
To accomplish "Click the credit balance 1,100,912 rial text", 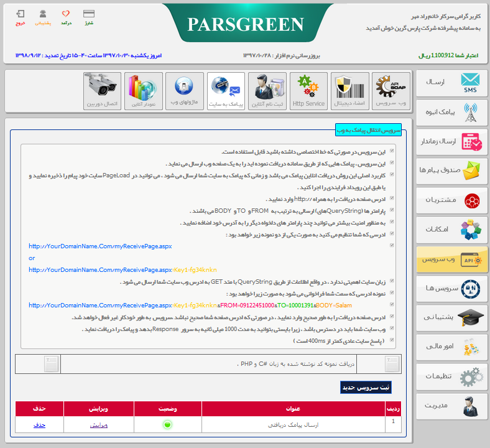I will pos(448,55).
